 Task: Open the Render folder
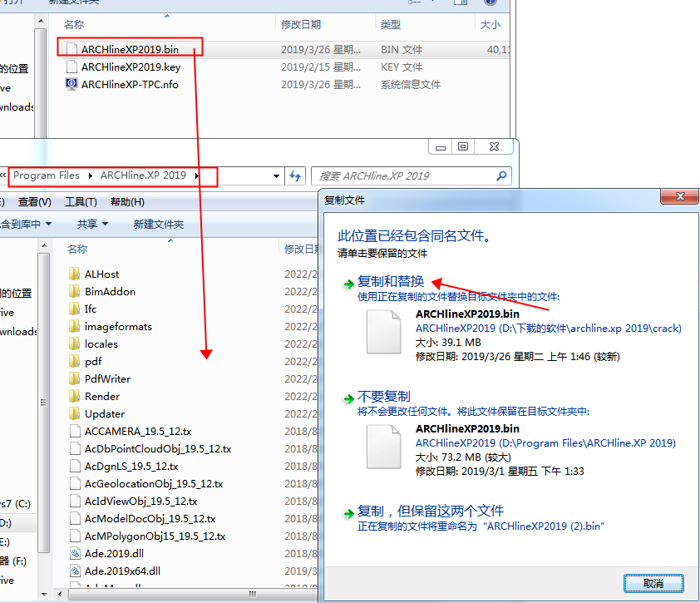(101, 396)
